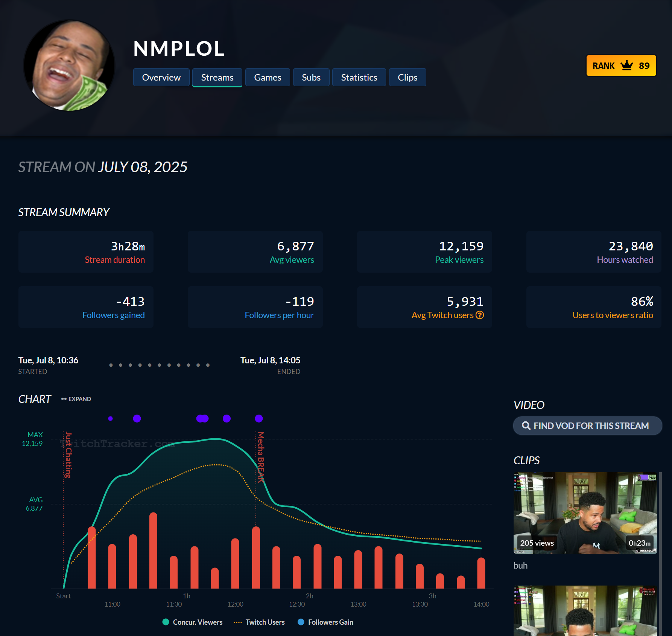Click the stream end time 14:05
Viewport: 672px width, 636px height.
[x=270, y=360]
